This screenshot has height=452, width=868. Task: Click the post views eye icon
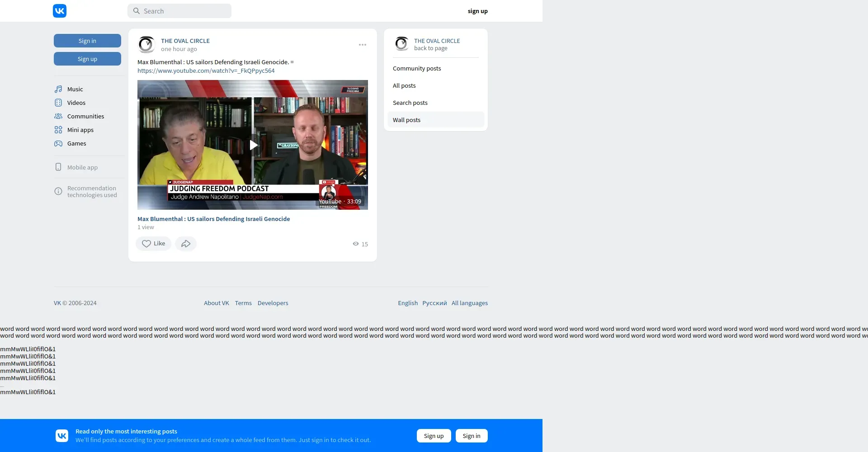pyautogui.click(x=356, y=244)
